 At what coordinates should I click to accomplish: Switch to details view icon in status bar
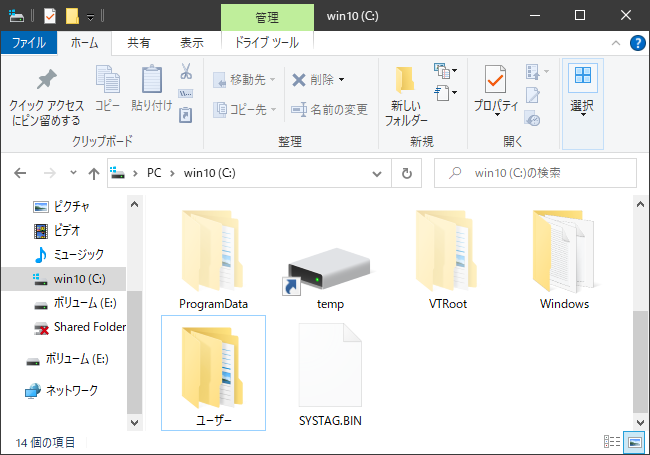[612, 442]
